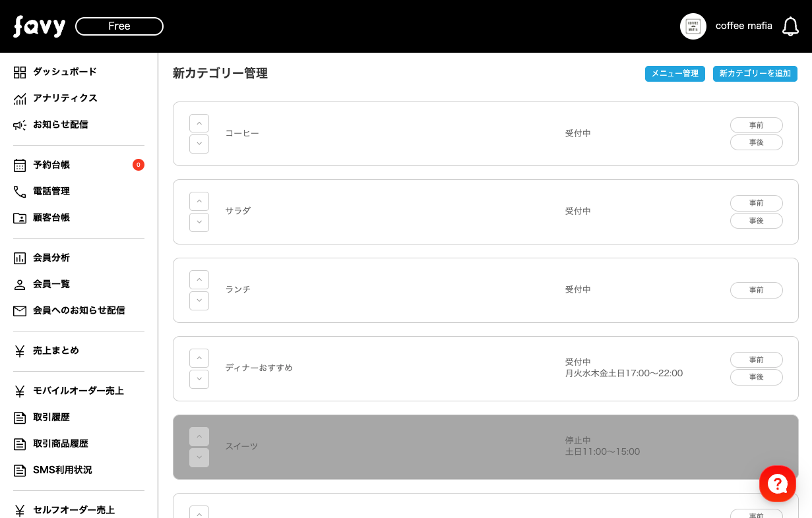This screenshot has height=518, width=812.
Task: Toggle 事後 for ディナーおすすめ
Action: 756,377
